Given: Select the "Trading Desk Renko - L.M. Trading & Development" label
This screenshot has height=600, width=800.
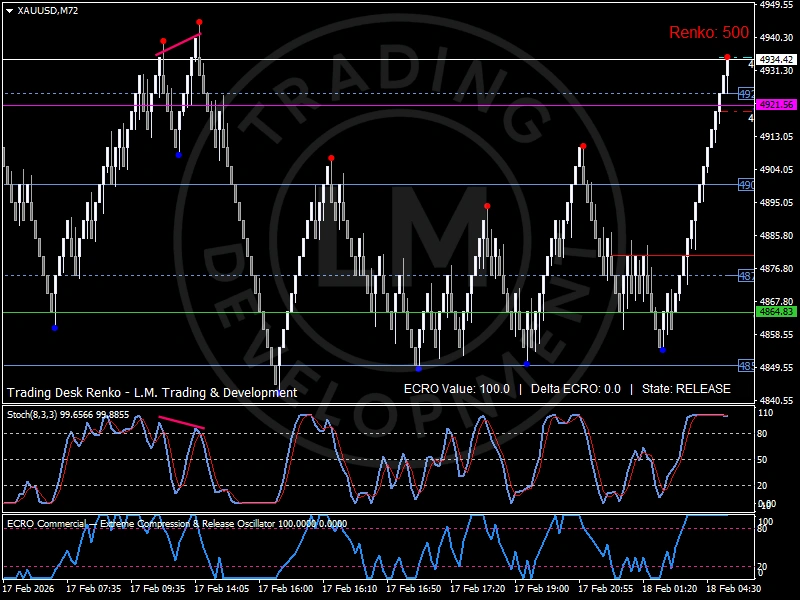Looking at the screenshot, I should (x=152, y=392).
